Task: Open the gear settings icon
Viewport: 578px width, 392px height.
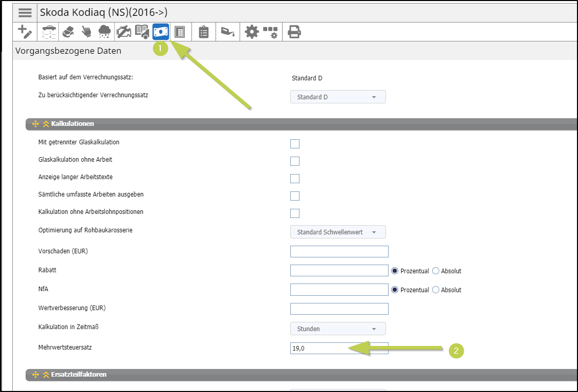Action: (251, 32)
